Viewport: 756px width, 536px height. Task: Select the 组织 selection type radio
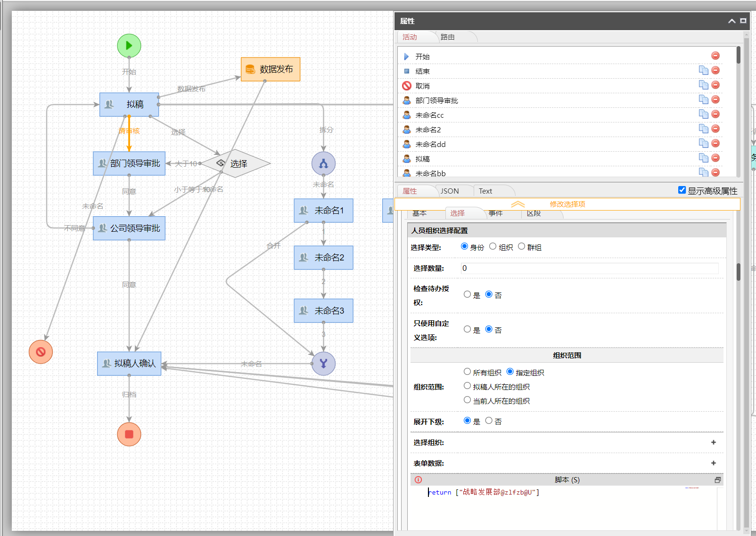[x=493, y=246]
